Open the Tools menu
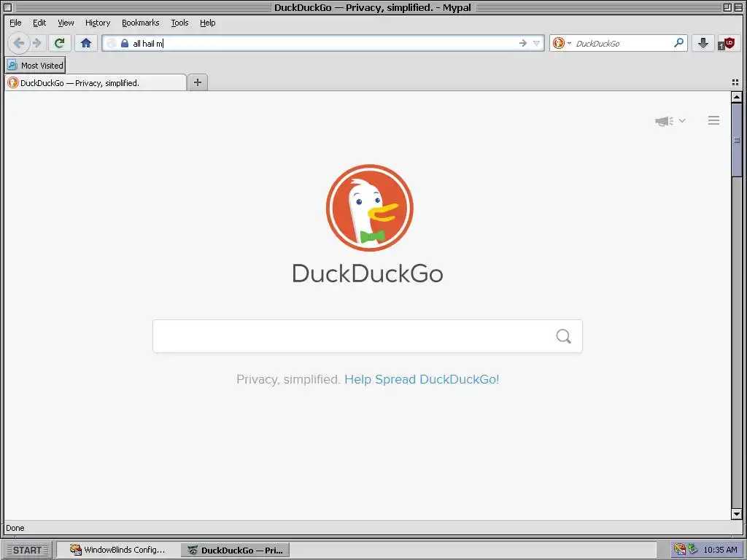The height and width of the screenshot is (560, 747). (179, 23)
